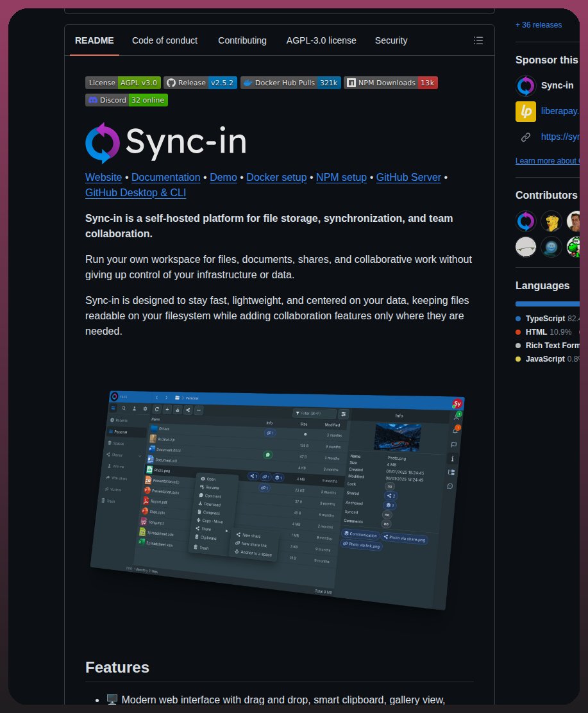Open the Contributing tab
This screenshot has height=713, width=588.
[x=242, y=40]
